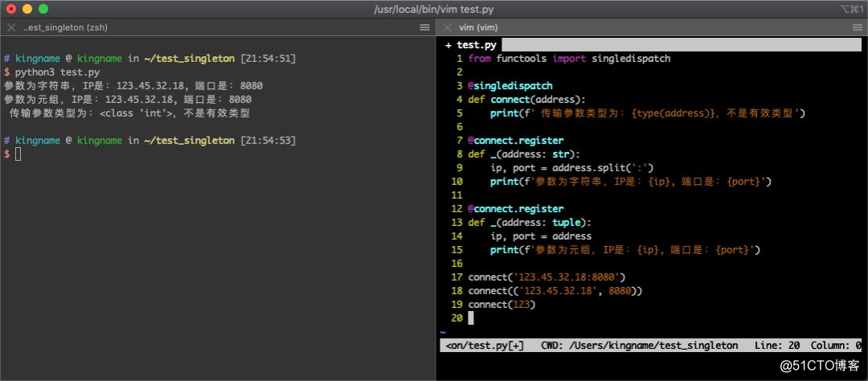Open the vim pane hamburger menu
The image size is (868, 381).
[858, 27]
